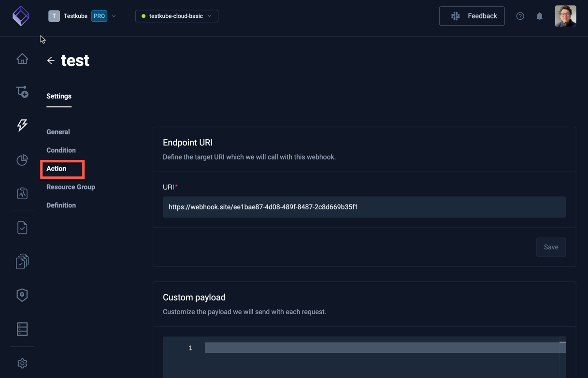Open the help question mark icon
Image resolution: width=588 pixels, height=378 pixels.
pos(520,16)
